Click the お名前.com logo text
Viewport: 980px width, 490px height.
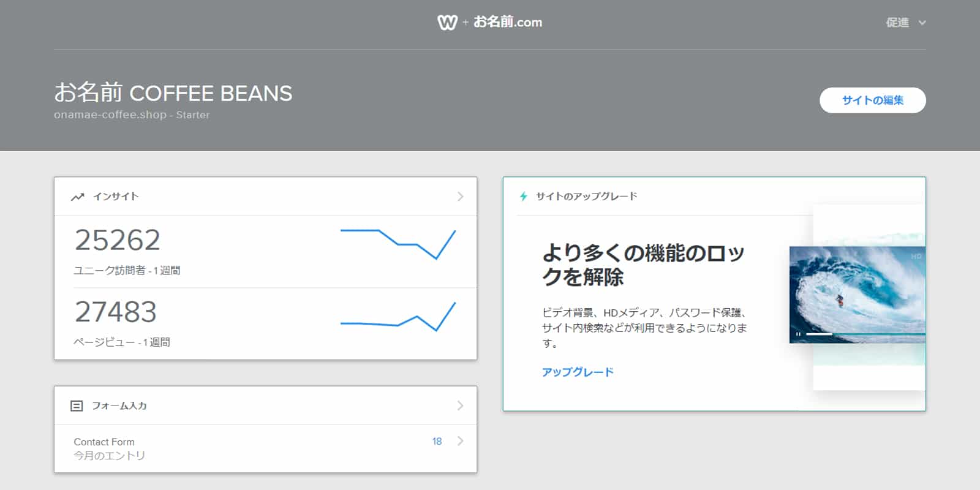point(508,22)
